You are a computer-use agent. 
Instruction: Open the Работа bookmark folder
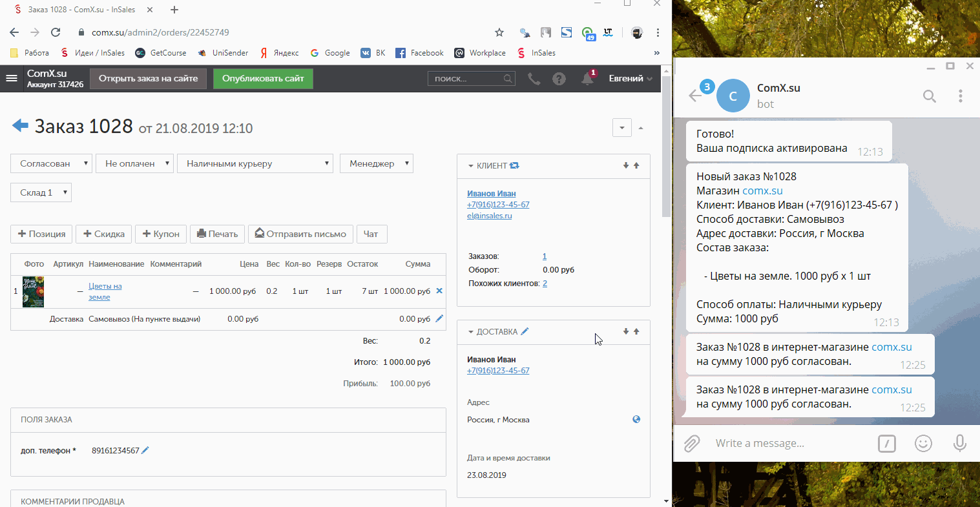pos(30,53)
